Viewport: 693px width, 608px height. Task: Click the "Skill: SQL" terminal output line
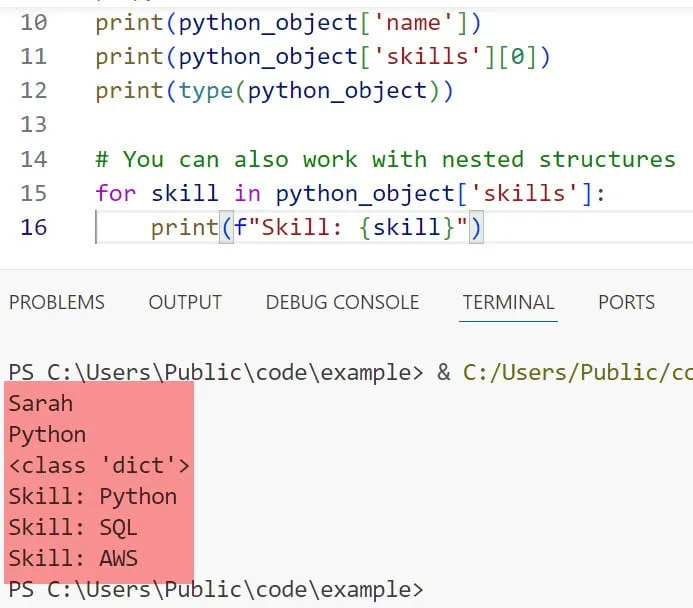(72, 527)
